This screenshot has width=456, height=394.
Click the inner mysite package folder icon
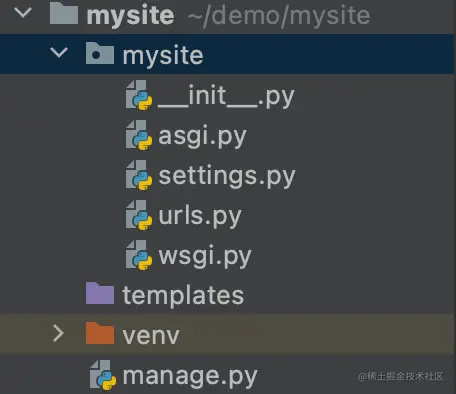pos(100,53)
